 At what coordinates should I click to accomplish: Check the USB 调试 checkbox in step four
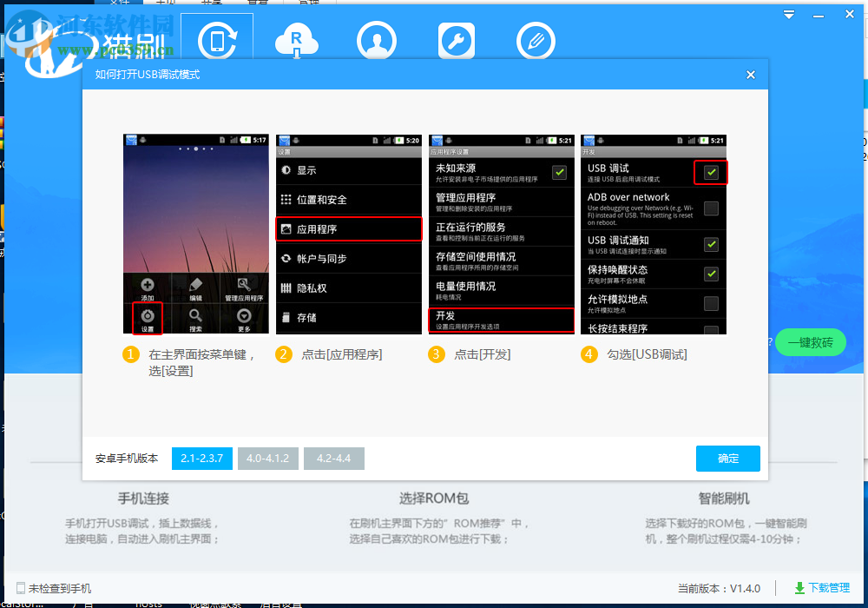click(711, 169)
